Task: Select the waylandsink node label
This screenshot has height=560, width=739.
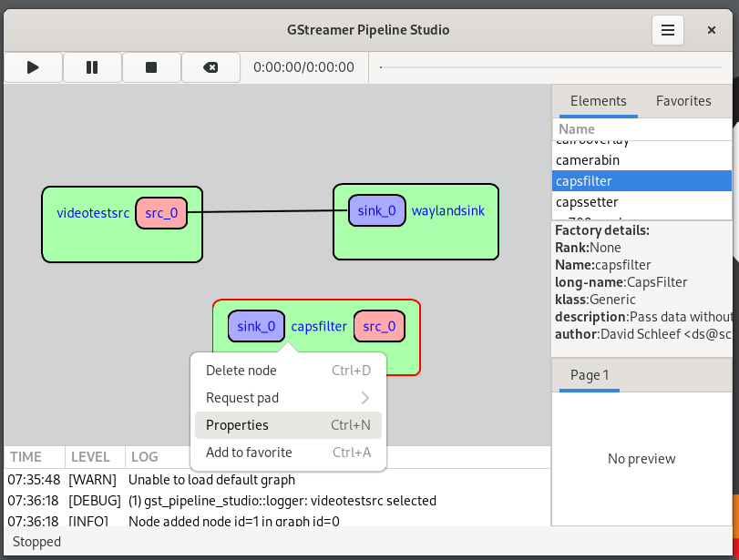Action: 447,210
